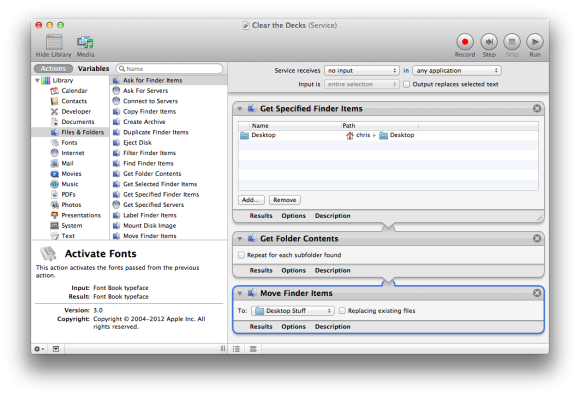Collapse the Move Finder Items action
580x397 pixels.
point(240,293)
